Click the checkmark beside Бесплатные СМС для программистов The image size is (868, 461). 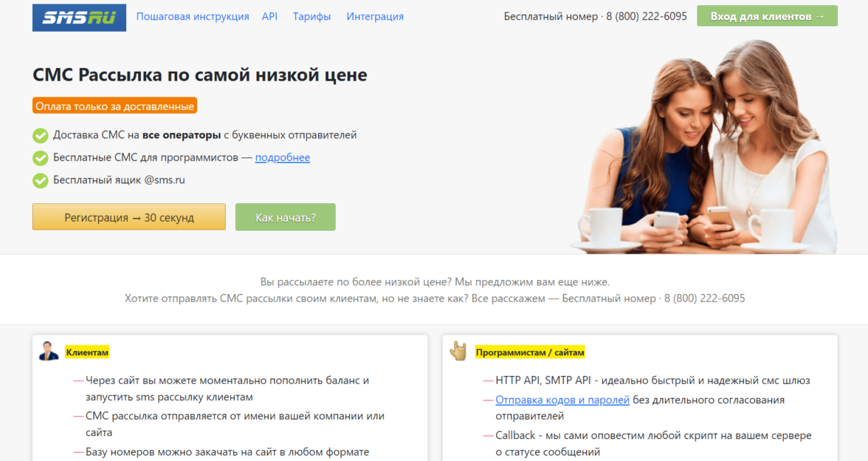pos(41,158)
